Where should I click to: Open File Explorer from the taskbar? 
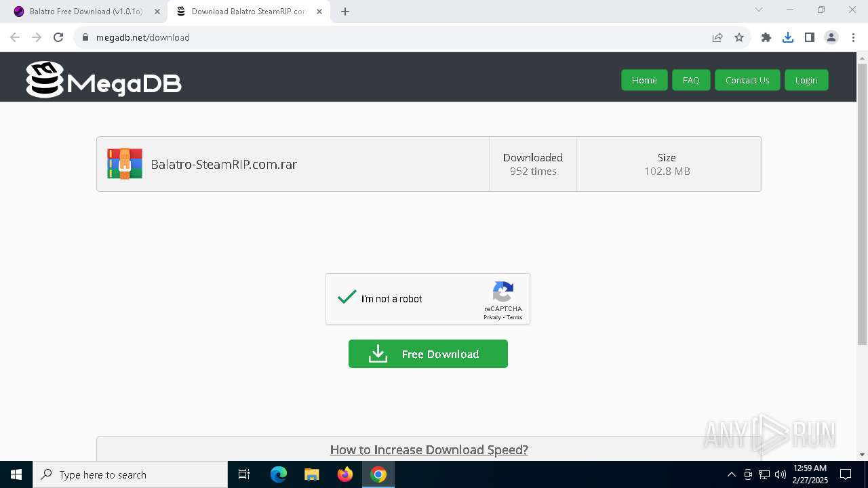(312, 474)
